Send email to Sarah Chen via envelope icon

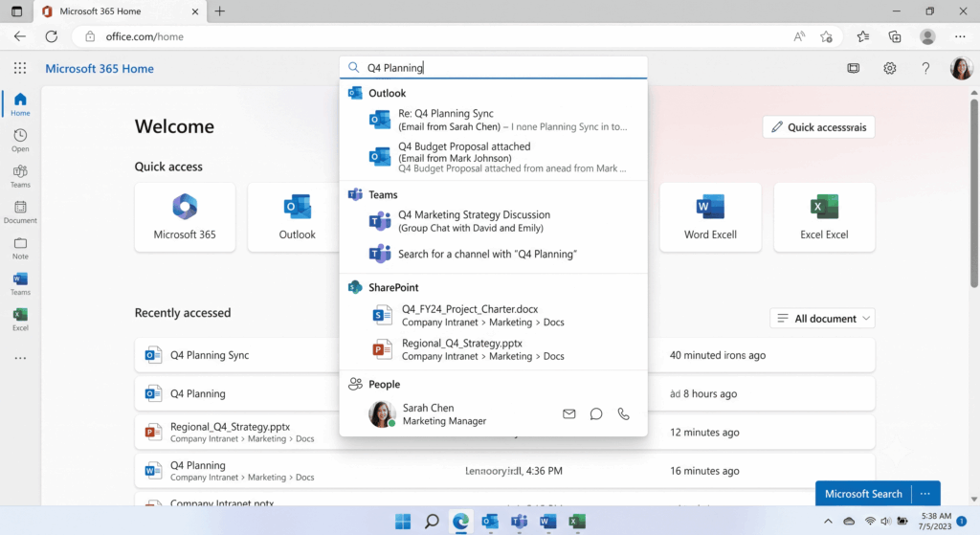pos(568,413)
